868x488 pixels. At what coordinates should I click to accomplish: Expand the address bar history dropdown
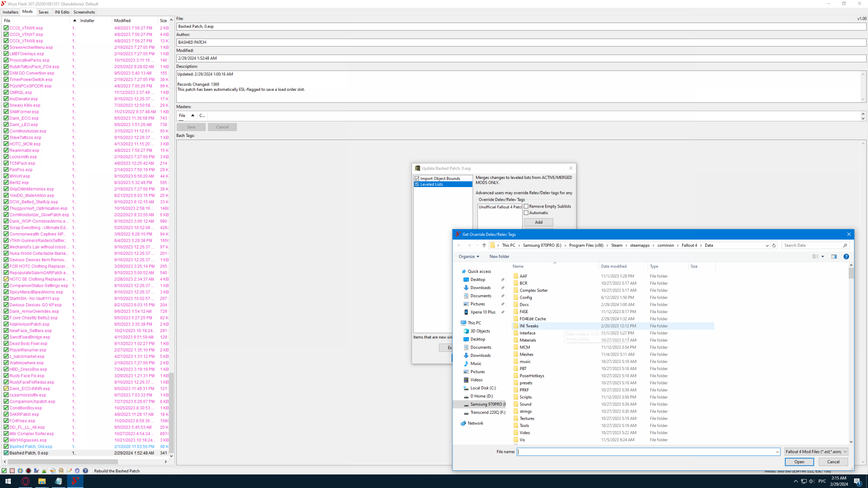[767, 245]
